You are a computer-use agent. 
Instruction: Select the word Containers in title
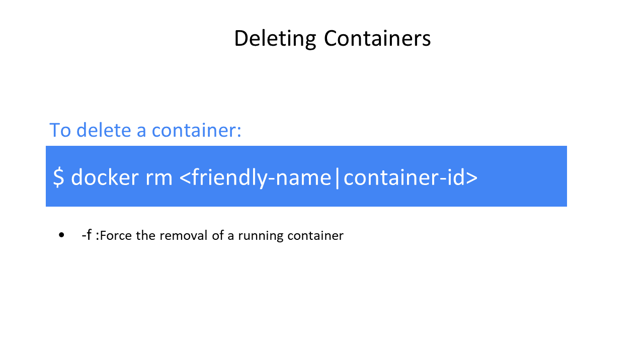[x=377, y=39]
